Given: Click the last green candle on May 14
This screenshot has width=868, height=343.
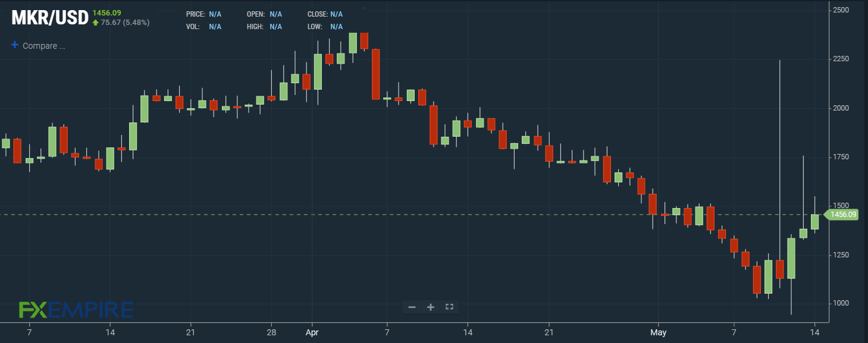Looking at the screenshot, I should pyautogui.click(x=814, y=222).
